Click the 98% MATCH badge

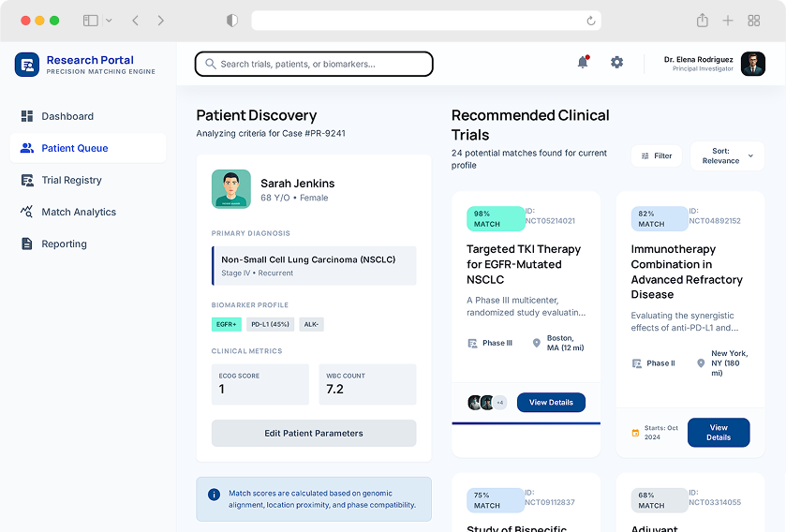pos(496,219)
